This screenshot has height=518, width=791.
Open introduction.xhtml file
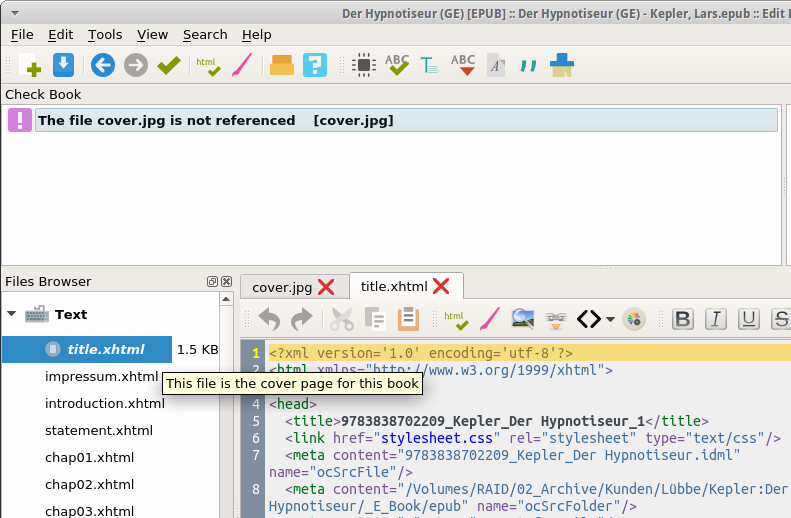click(104, 404)
